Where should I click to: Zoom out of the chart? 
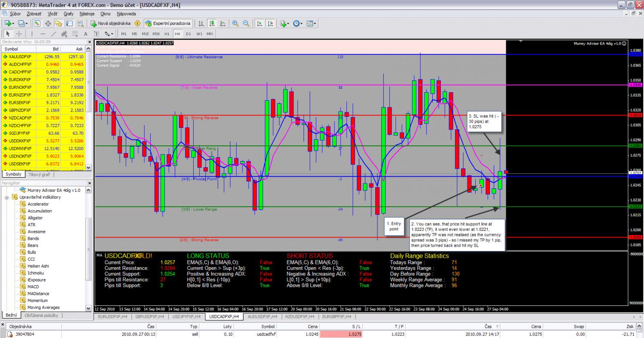click(246, 23)
